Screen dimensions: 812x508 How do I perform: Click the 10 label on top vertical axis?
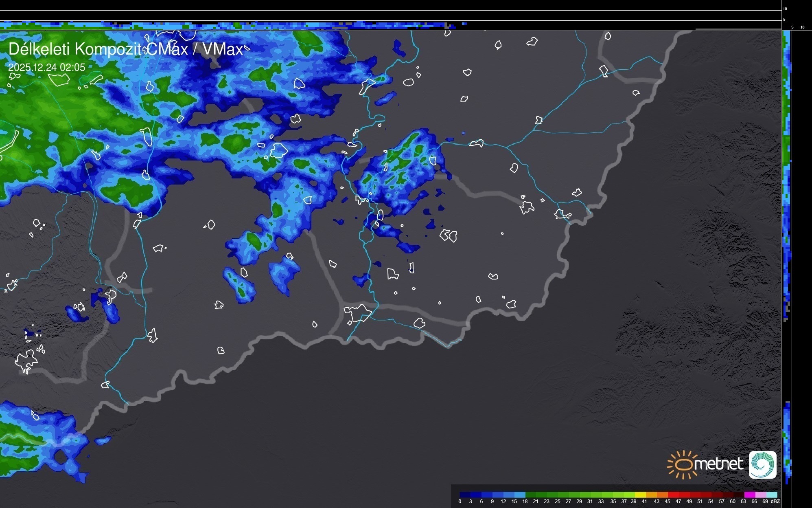tap(785, 9)
